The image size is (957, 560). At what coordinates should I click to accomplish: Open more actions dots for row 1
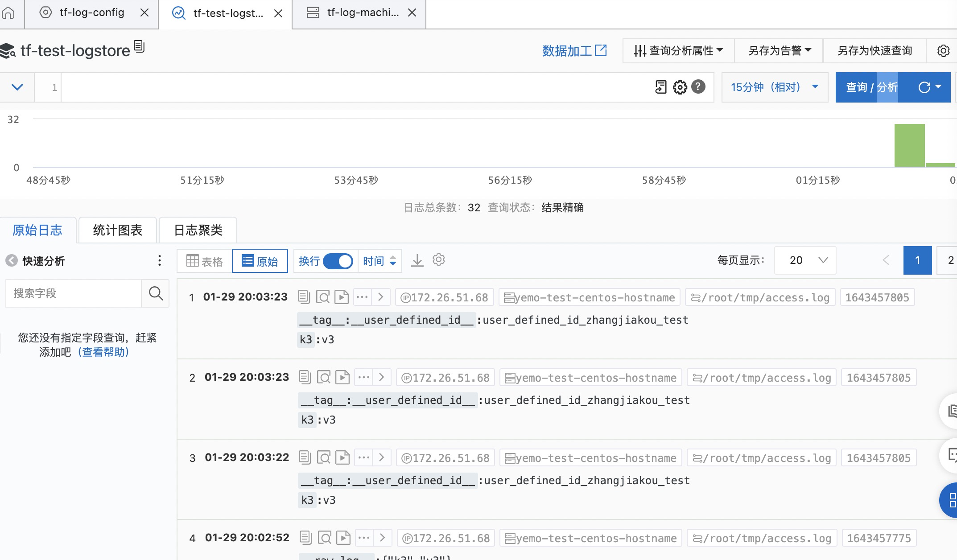pos(362,297)
